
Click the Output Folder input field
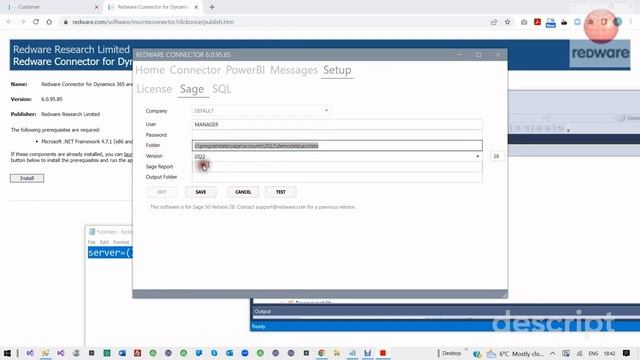pos(337,177)
